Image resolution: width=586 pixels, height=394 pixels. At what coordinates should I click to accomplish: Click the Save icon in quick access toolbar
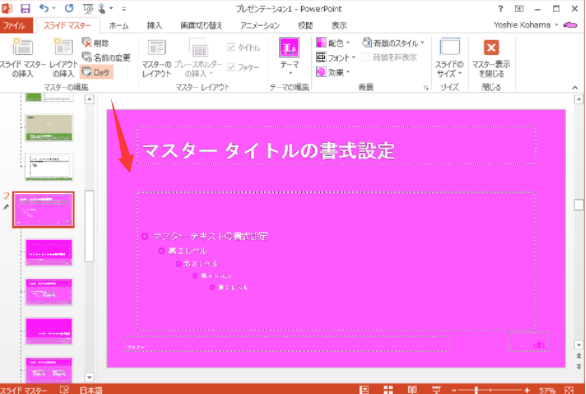25,8
